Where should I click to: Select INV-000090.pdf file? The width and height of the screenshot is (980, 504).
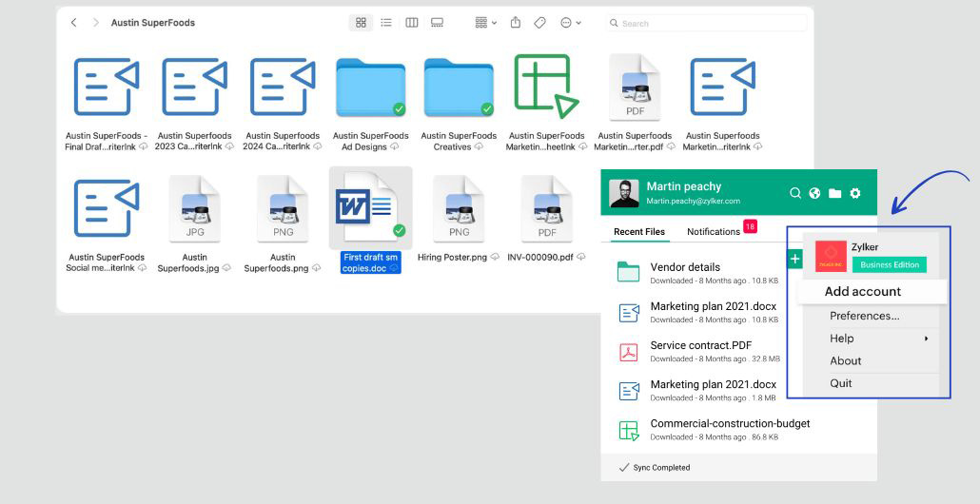[547, 219]
